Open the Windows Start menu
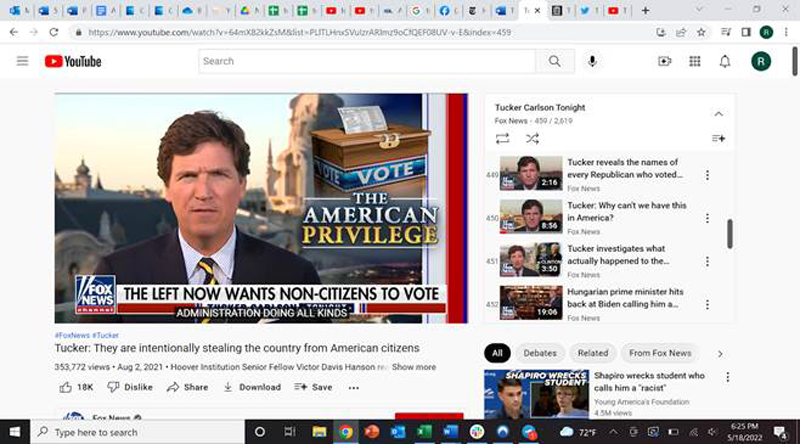Image resolution: width=800 pixels, height=444 pixels. pyautogui.click(x=15, y=432)
